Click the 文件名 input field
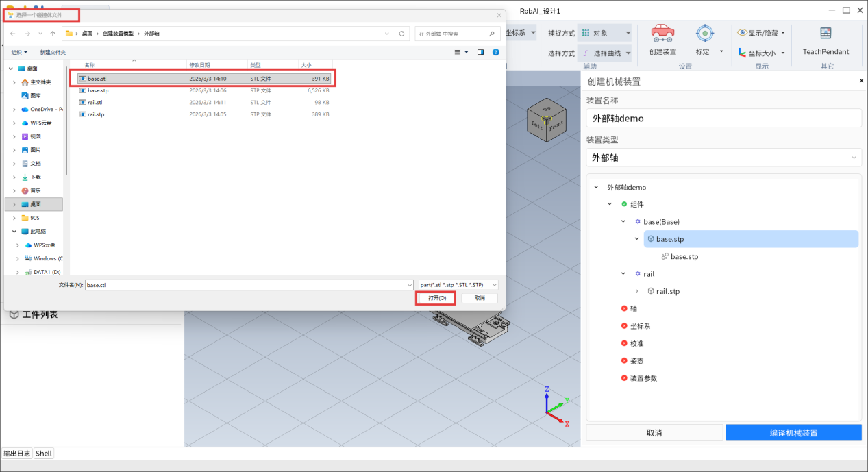 [x=247, y=284]
